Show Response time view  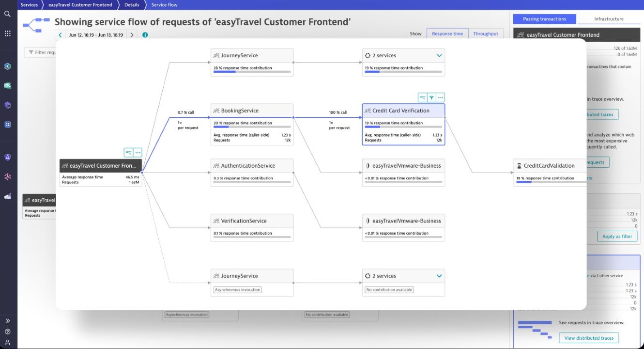[447, 34]
